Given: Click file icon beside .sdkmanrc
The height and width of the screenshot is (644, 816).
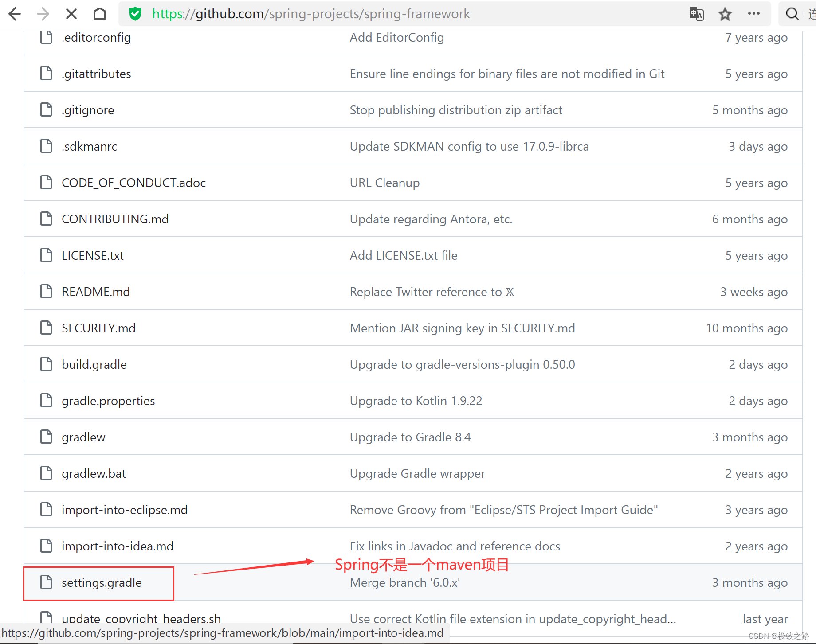Looking at the screenshot, I should click(46, 146).
